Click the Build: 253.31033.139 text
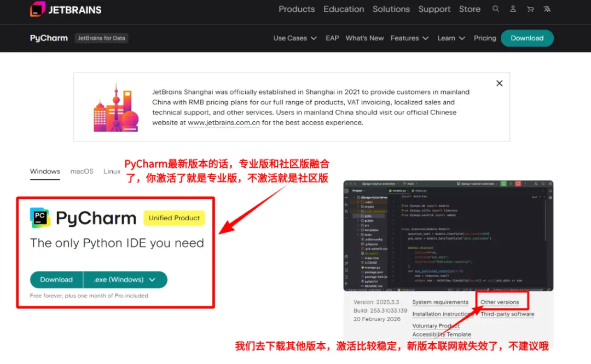Screen dimensions: 591x364 pos(380,310)
